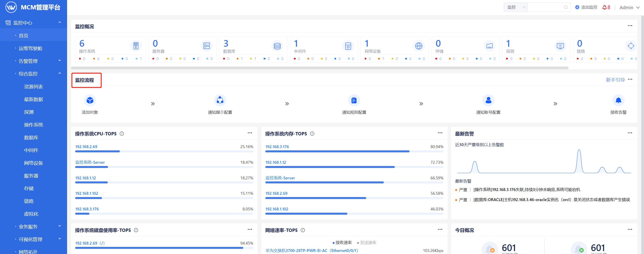
Task: Open more options for 监控流程 panel
Action: [630, 79]
